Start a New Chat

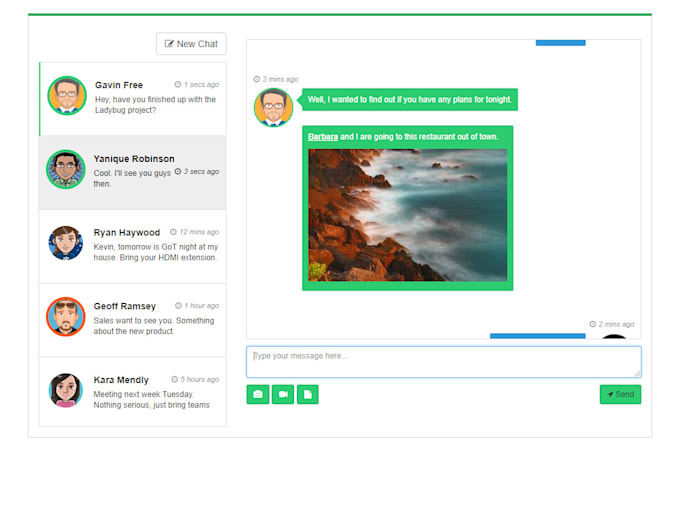[191, 44]
